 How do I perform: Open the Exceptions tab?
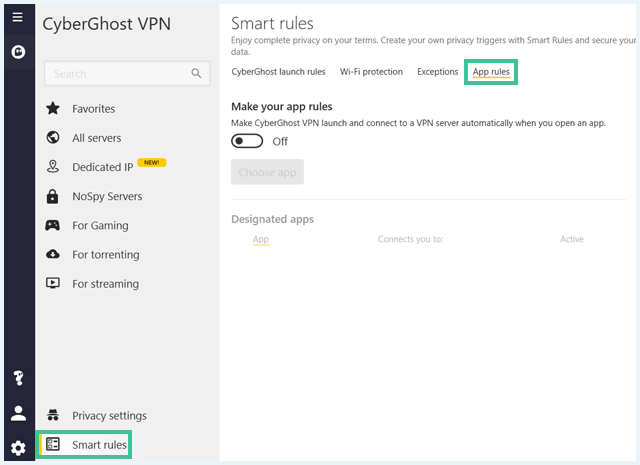coord(438,72)
